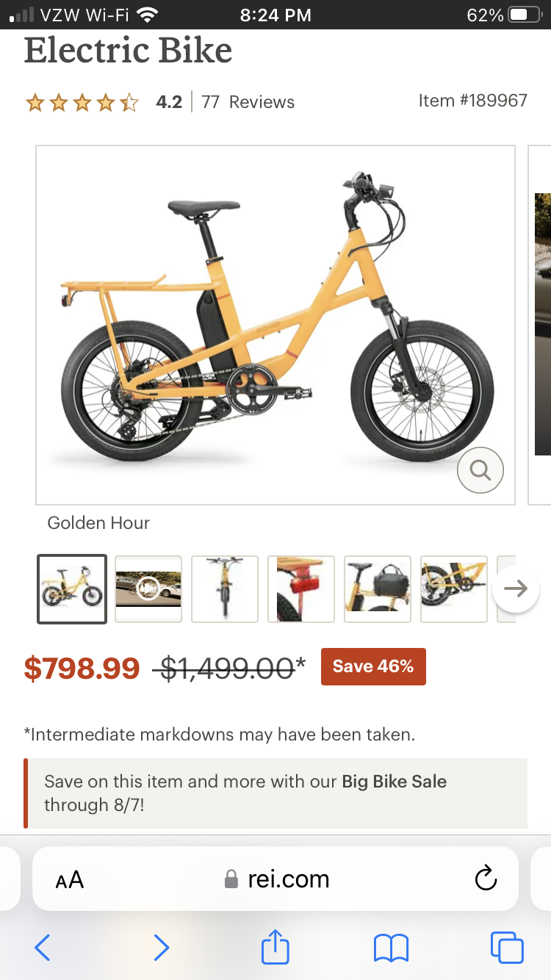Viewport: 551px width, 980px height.
Task: Open the 77 Reviews link
Action: 248,102
